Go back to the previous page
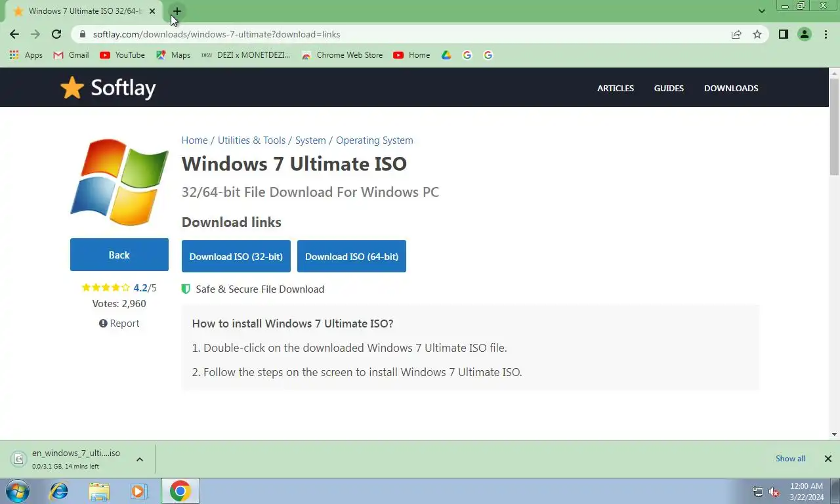 (x=14, y=34)
